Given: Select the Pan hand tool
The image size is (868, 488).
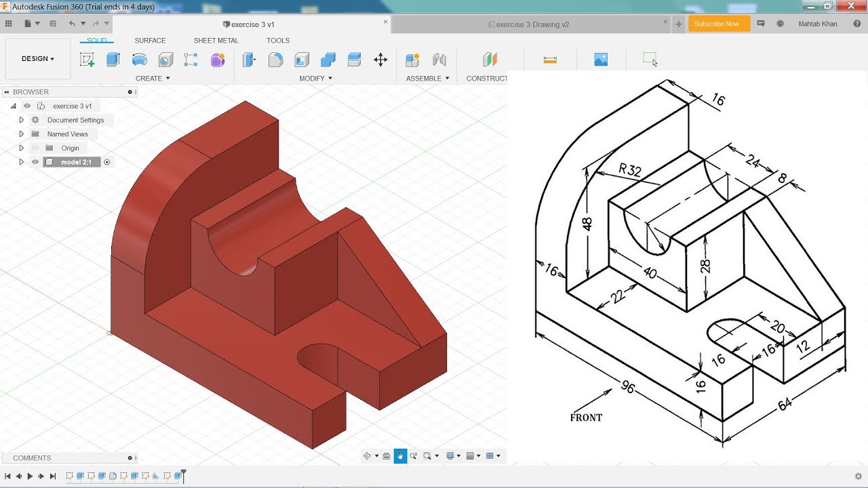Looking at the screenshot, I should (400, 456).
